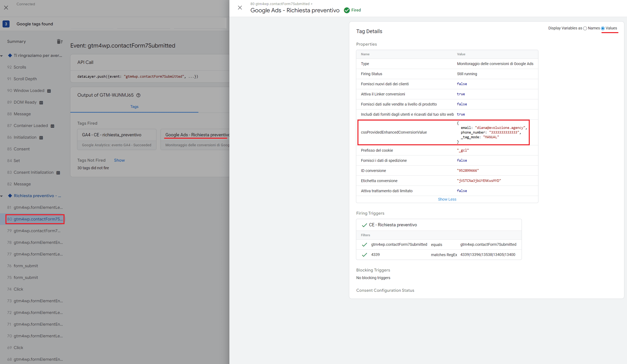Screen dimensions: 627x364
Task: Click the Consent Initialization code badge icon
Action: tap(58, 173)
